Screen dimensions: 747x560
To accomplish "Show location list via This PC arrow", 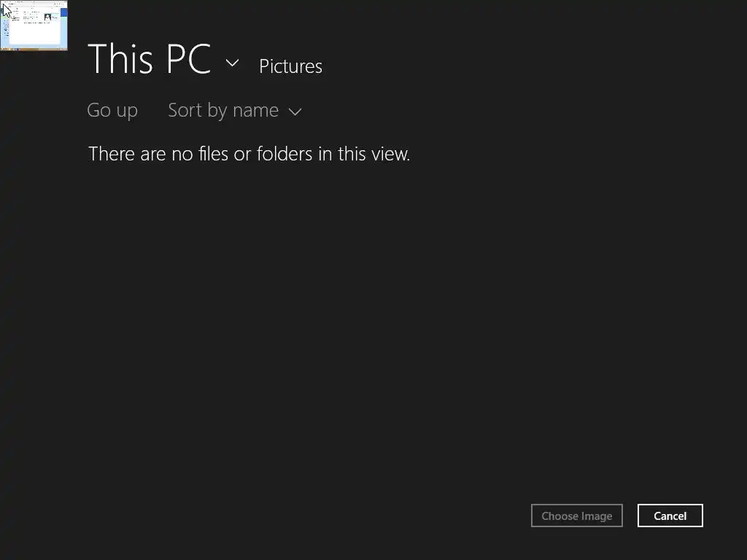I will tap(232, 63).
